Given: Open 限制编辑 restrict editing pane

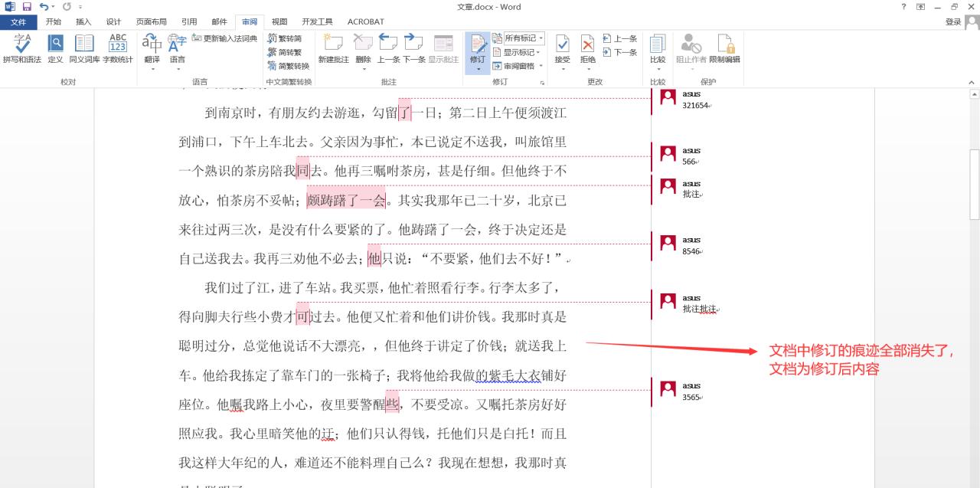Looking at the screenshot, I should 724,49.
